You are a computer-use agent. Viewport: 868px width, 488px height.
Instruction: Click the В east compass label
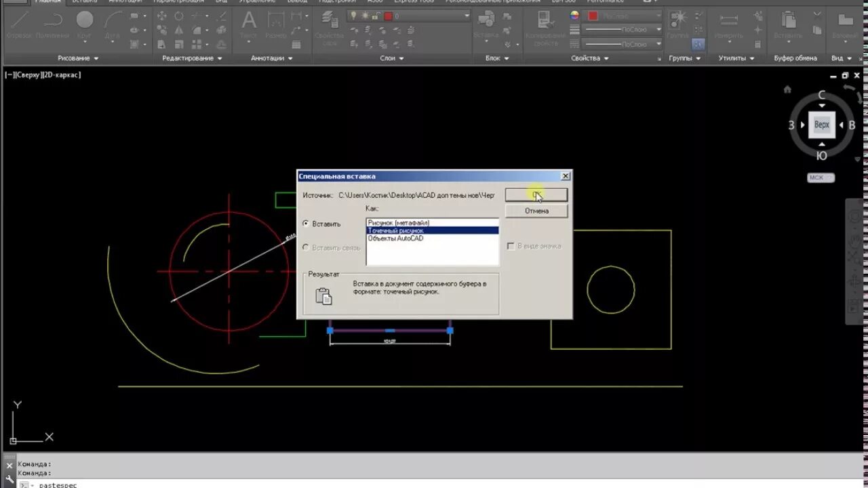pos(852,125)
